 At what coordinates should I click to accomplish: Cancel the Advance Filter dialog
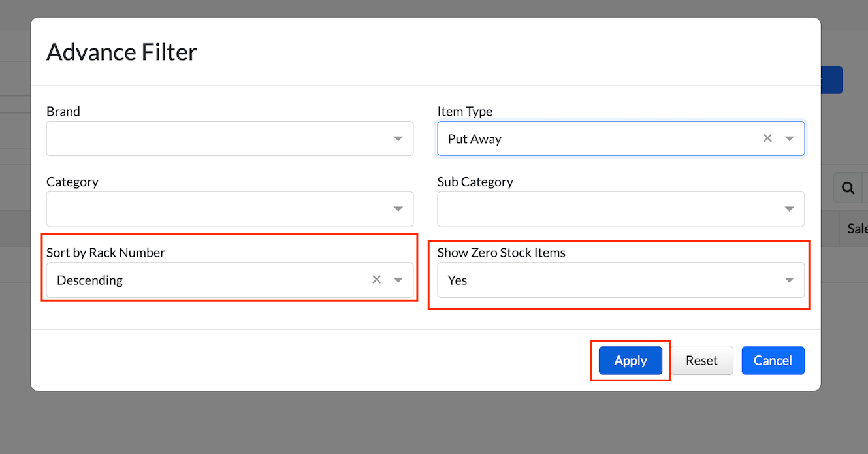point(773,361)
